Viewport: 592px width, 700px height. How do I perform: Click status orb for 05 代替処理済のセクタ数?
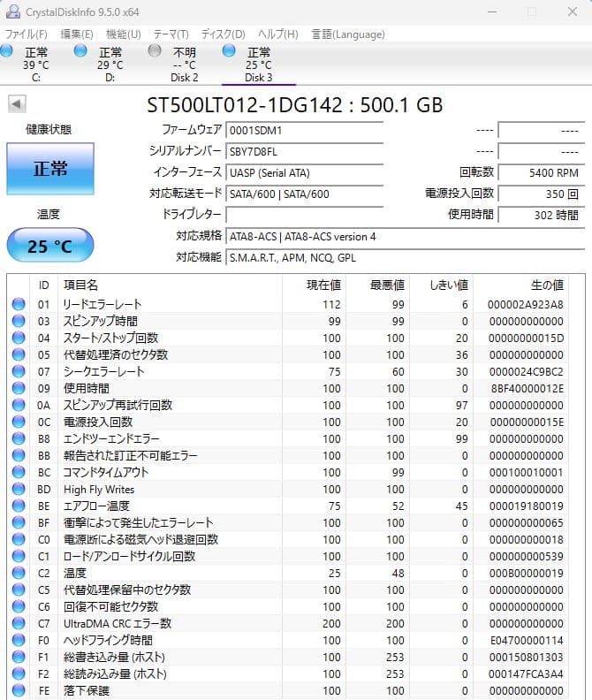pyautogui.click(x=19, y=354)
